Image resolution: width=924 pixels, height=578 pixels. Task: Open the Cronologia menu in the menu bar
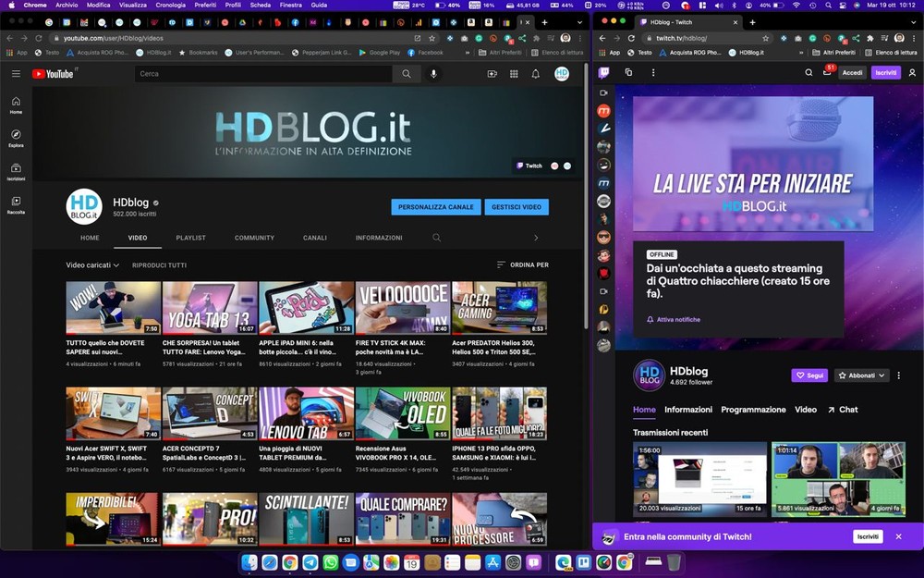170,5
